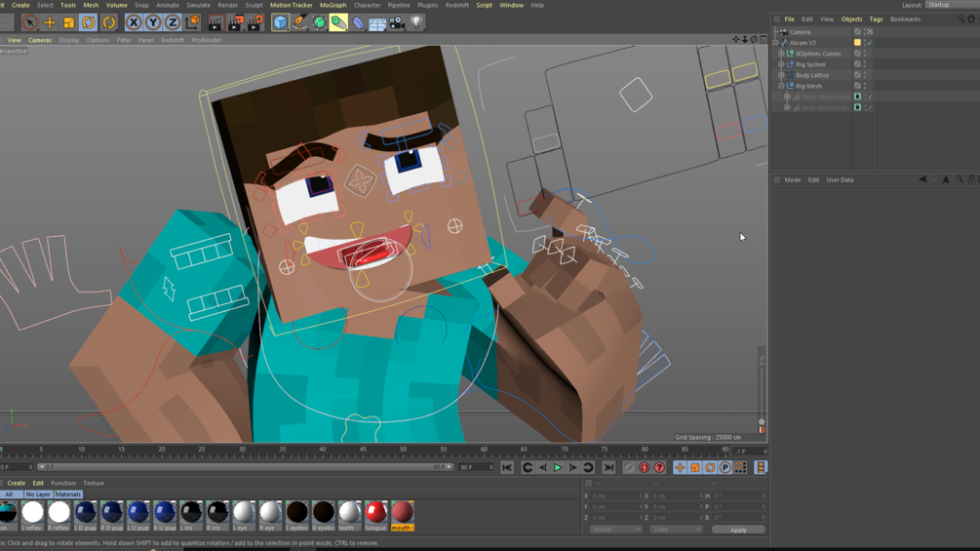
Task: Open the Simulate menu
Action: 198,5
